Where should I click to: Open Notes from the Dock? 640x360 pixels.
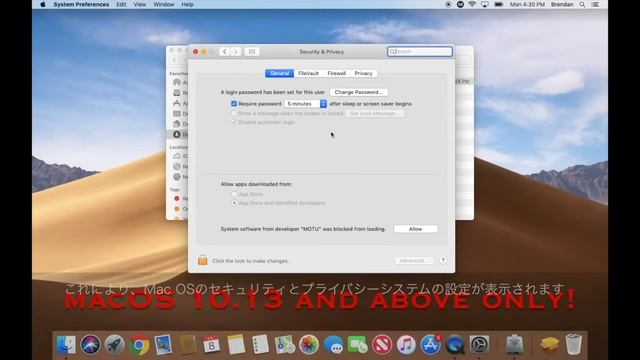[x=236, y=345]
